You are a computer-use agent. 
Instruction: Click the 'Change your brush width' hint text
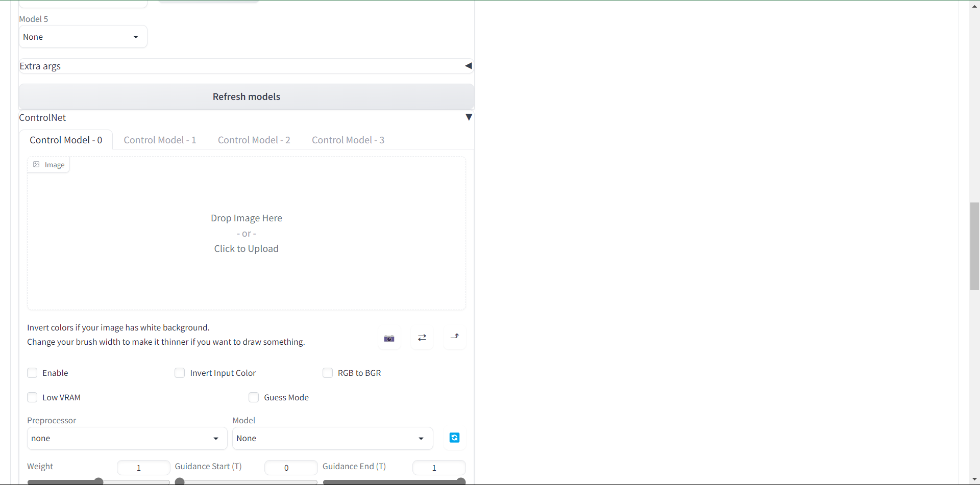click(x=166, y=342)
